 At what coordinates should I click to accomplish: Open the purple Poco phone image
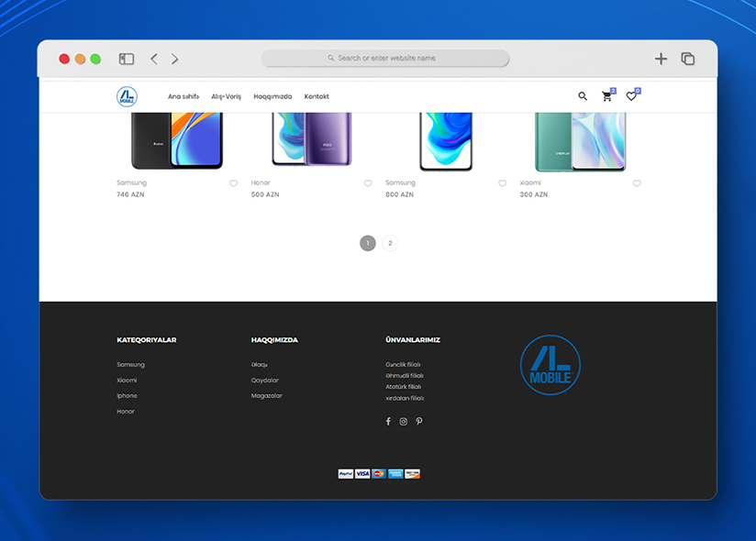[x=311, y=139]
